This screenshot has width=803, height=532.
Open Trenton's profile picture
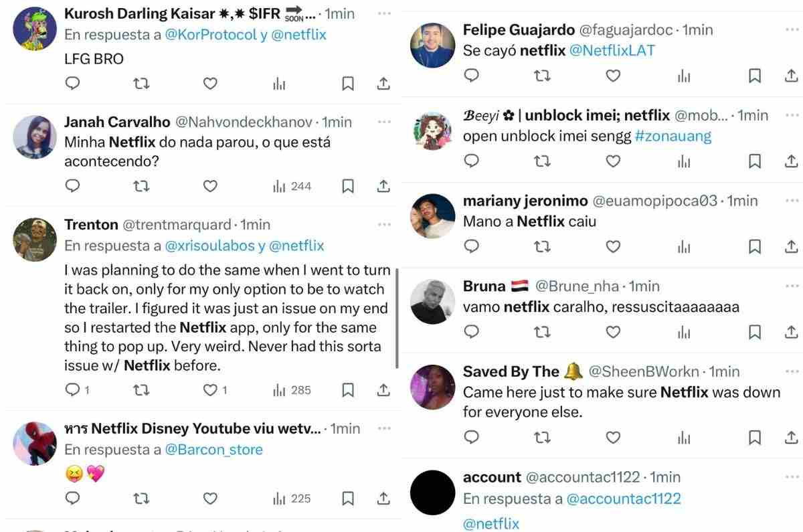point(35,238)
